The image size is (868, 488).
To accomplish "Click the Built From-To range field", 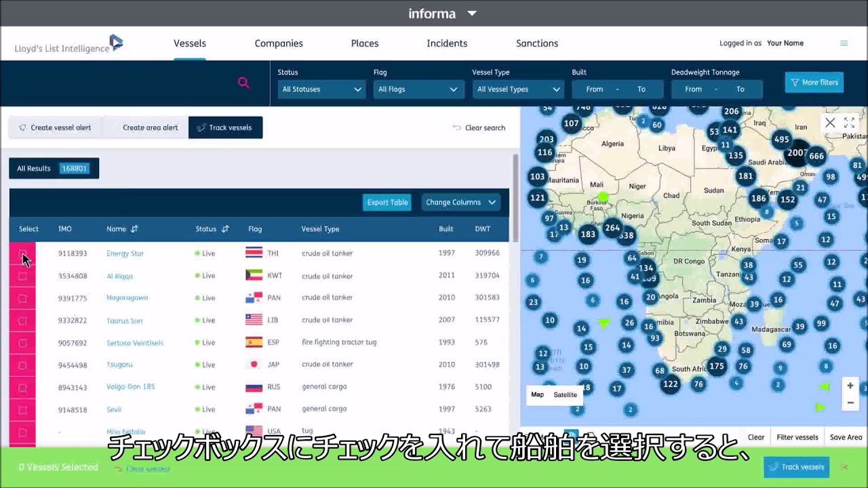I will coord(617,89).
